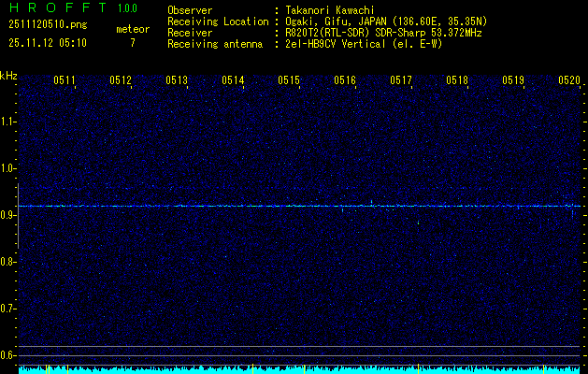Click the cyan signal level strip at bottom

(x=299, y=370)
